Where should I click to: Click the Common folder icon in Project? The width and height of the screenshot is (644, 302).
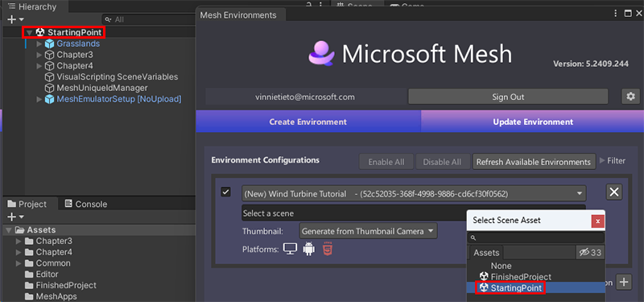[29, 263]
